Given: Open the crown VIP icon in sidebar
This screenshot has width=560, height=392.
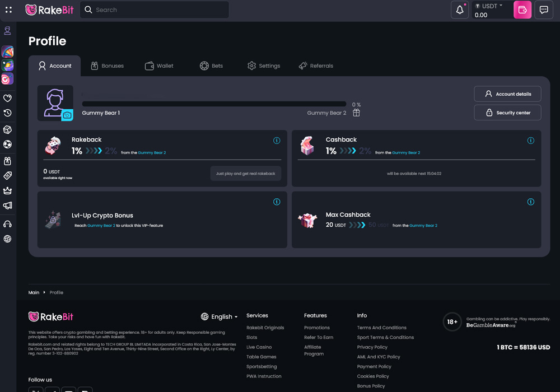Looking at the screenshot, I should click(x=7, y=190).
